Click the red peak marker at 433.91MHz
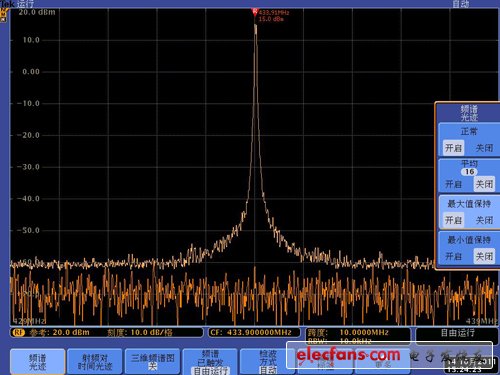The image size is (500, 375). [x=254, y=12]
